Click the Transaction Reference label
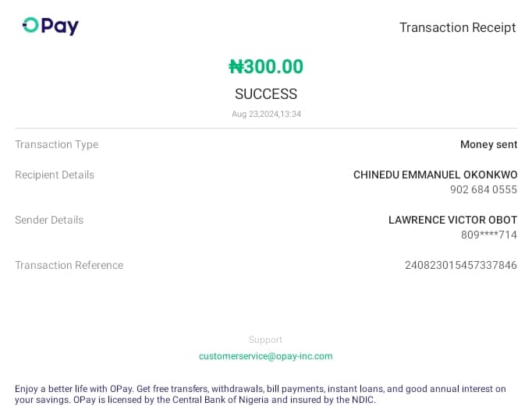The image size is (532, 406). (x=69, y=265)
